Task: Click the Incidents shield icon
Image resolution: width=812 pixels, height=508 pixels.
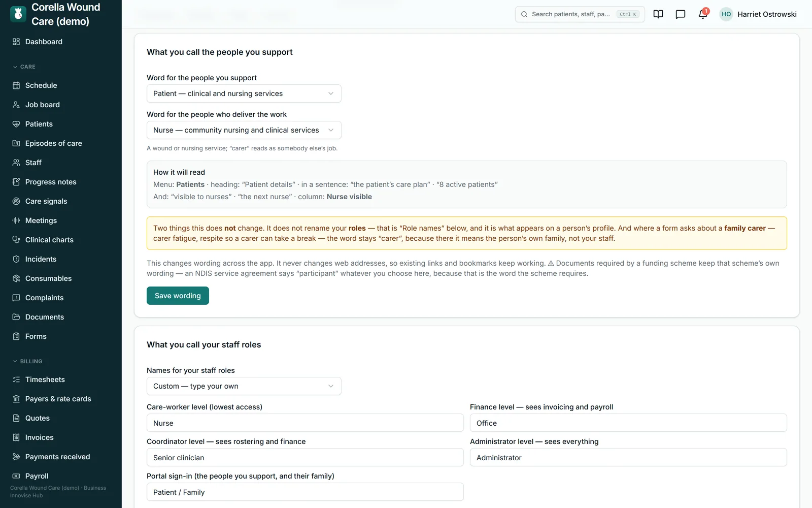Action: click(x=16, y=259)
